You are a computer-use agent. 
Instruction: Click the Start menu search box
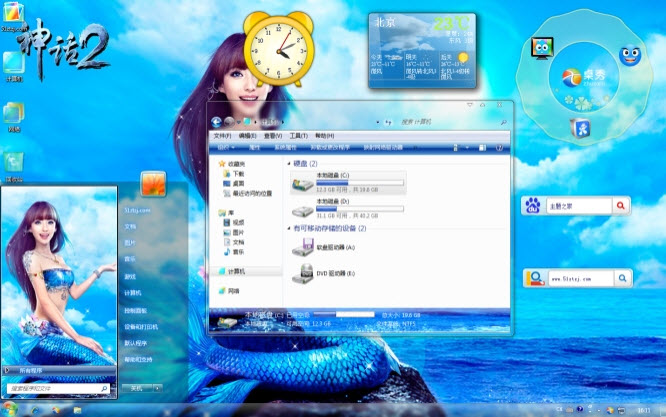point(58,389)
